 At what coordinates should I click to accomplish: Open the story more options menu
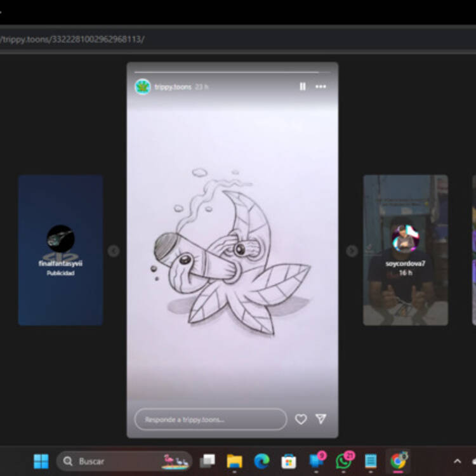click(x=321, y=86)
